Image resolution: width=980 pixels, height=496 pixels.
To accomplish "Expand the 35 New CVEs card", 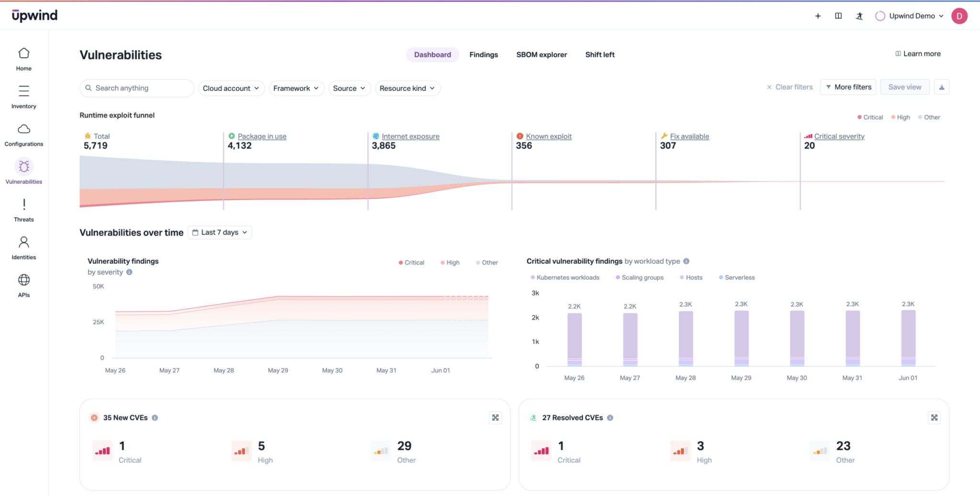I will 495,418.
